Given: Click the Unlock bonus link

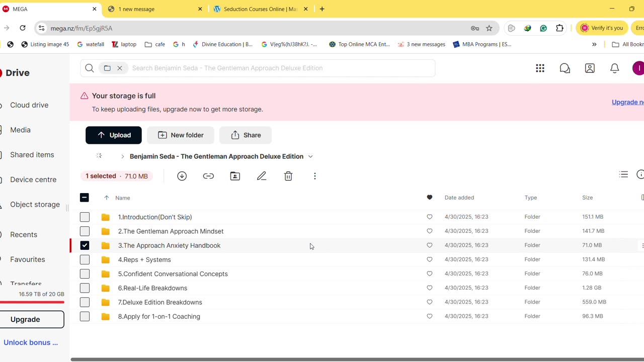Looking at the screenshot, I should coord(31,342).
